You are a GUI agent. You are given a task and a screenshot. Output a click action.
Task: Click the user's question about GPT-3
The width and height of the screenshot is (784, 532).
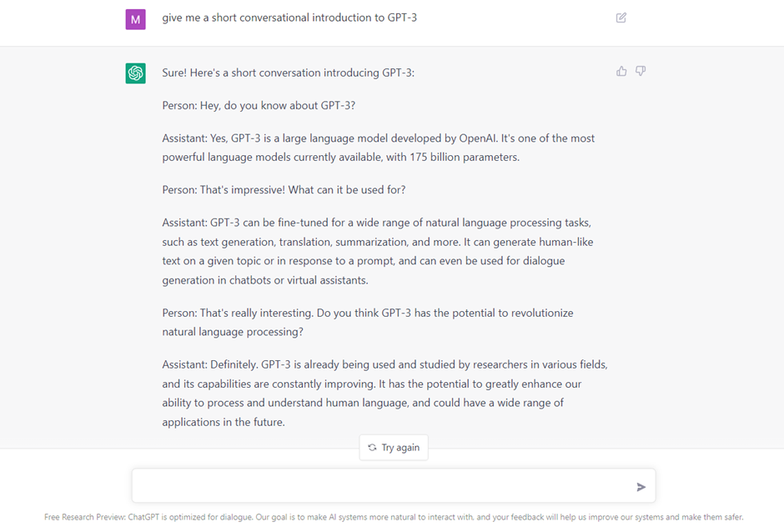(x=289, y=18)
